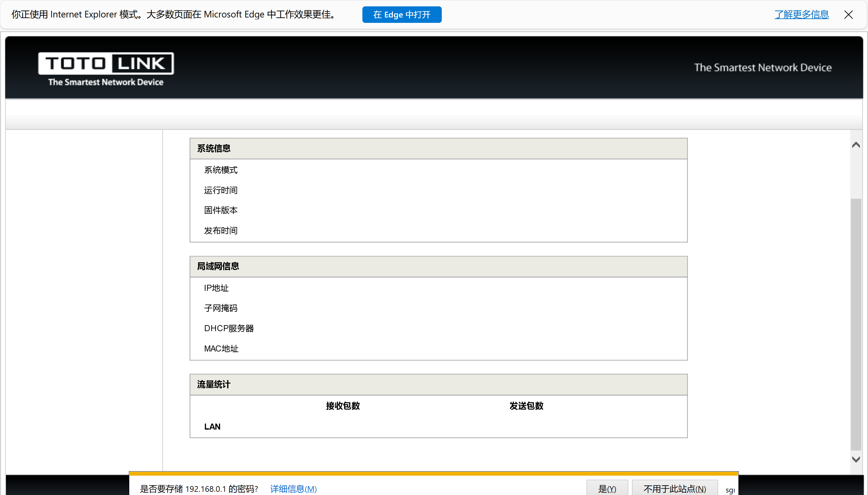Click the header slogan The Smartest Network Device

tap(763, 68)
